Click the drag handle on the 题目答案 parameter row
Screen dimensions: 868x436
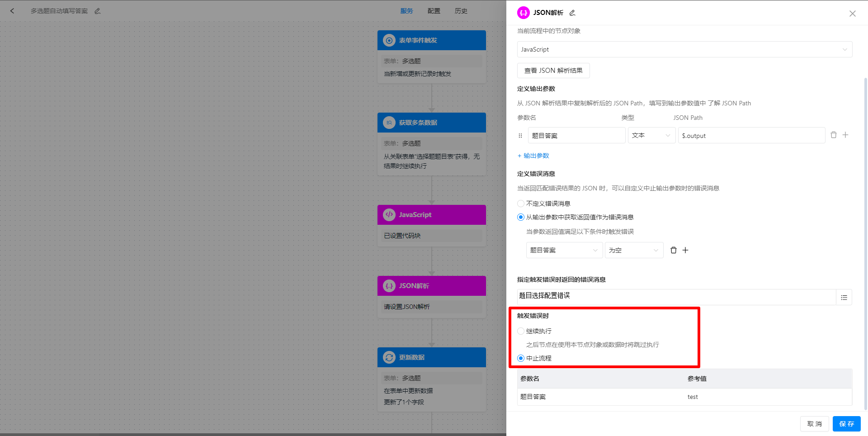click(x=520, y=135)
